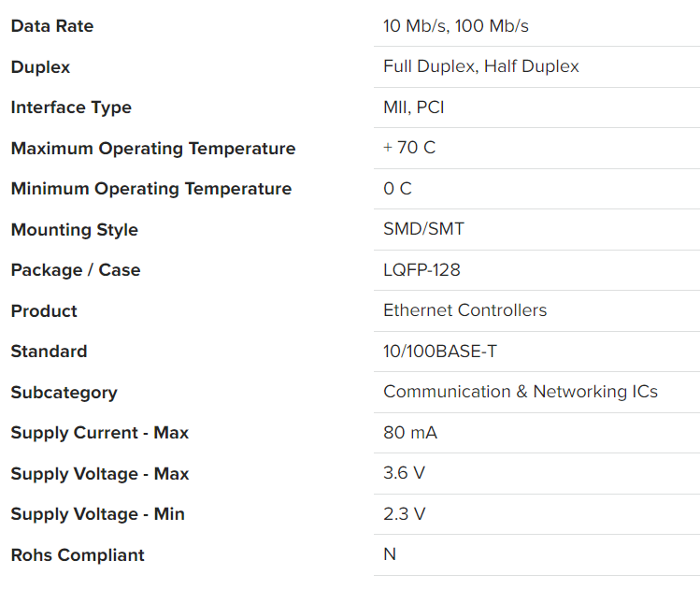Select the + 70 C value
This screenshot has width=700, height=589.
408,148
